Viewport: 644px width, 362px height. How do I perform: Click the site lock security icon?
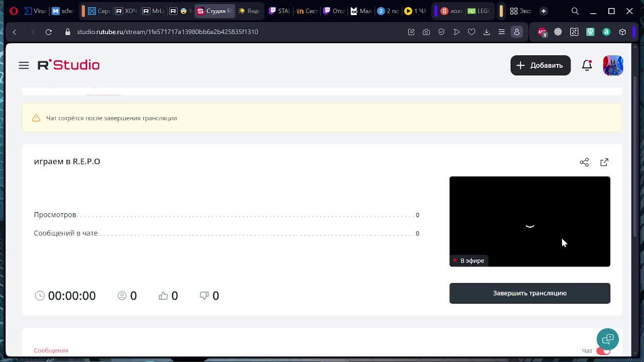click(67, 32)
